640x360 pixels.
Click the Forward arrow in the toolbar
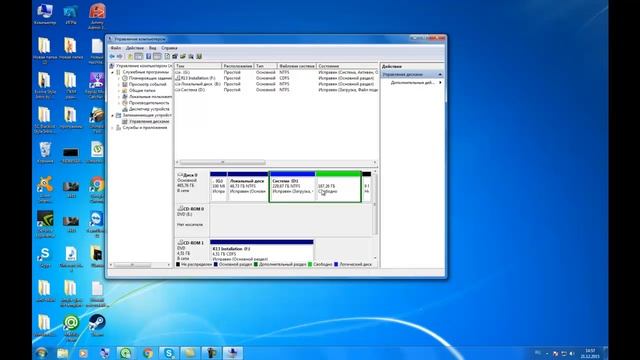click(120, 56)
